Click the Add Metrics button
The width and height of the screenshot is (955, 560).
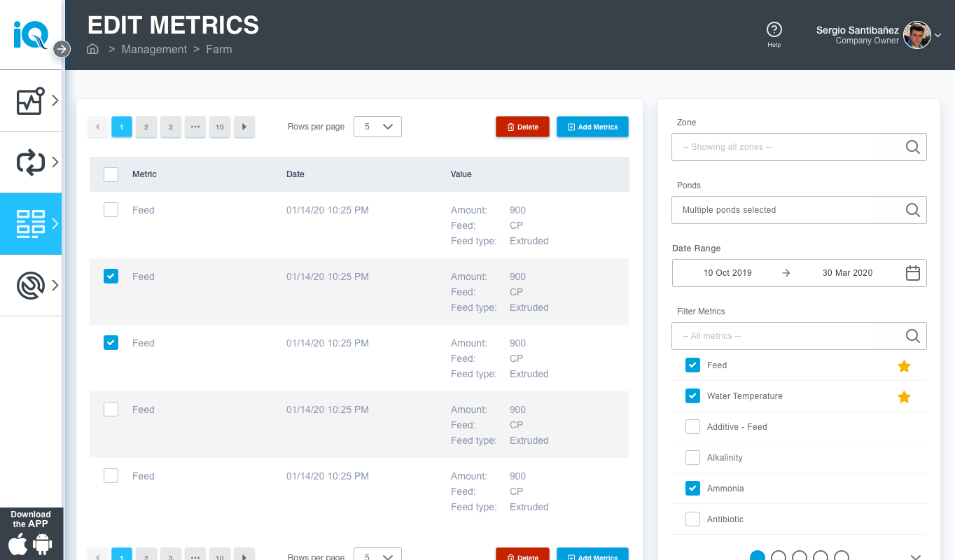coord(592,127)
